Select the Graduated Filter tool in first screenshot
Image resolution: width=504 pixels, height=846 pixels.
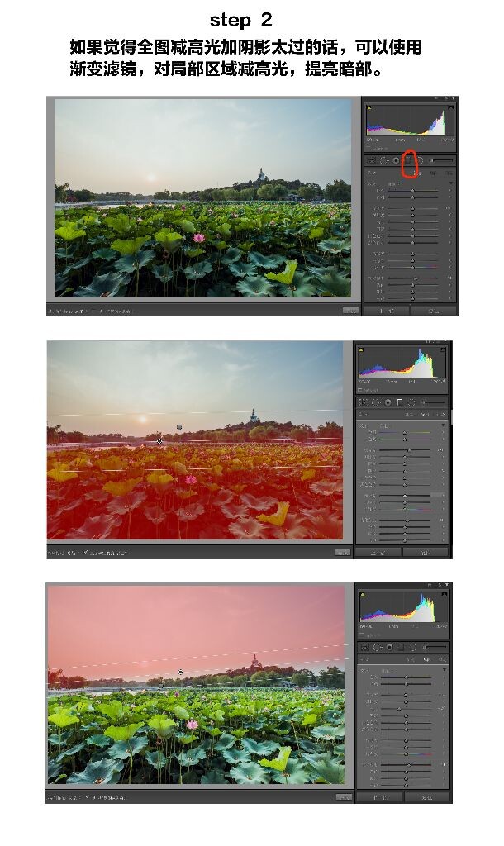click(409, 160)
